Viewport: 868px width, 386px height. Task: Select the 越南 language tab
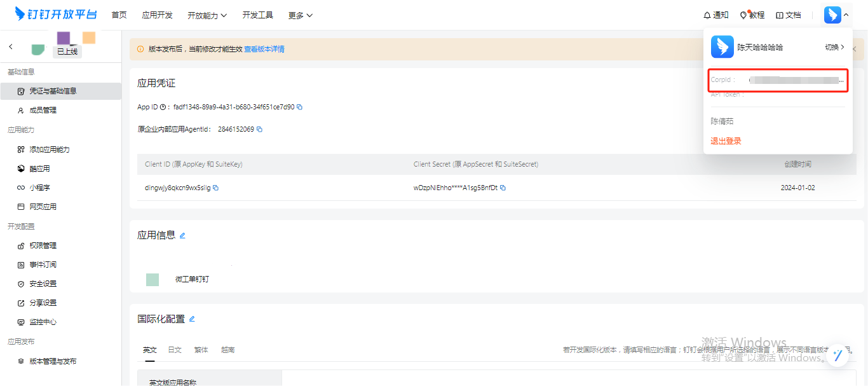227,350
